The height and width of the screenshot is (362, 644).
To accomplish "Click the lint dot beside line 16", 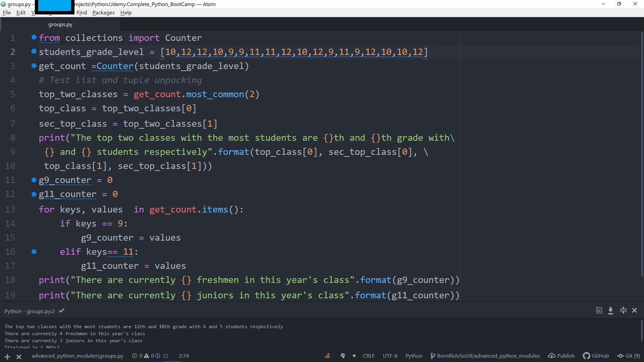I will click(34, 250).
